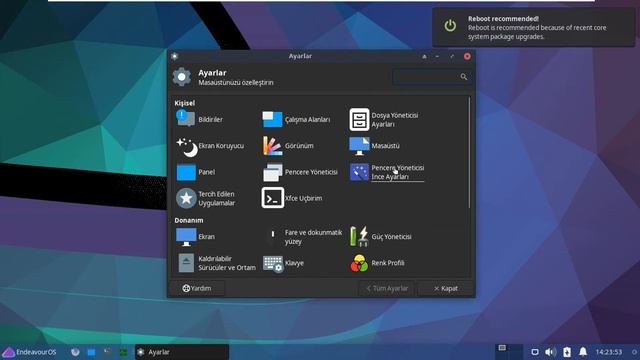Open the notifications bell in tray
640x360 pixels.
pos(583,352)
